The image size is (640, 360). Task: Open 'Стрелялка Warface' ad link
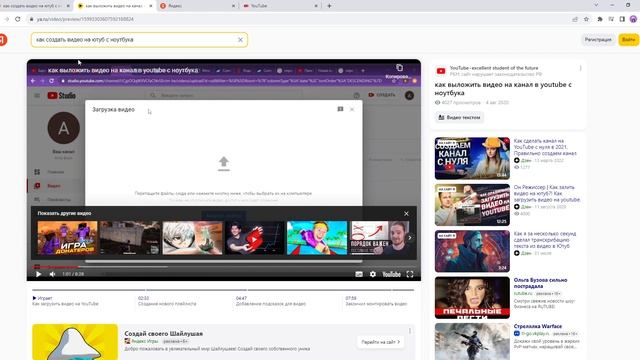click(538, 327)
